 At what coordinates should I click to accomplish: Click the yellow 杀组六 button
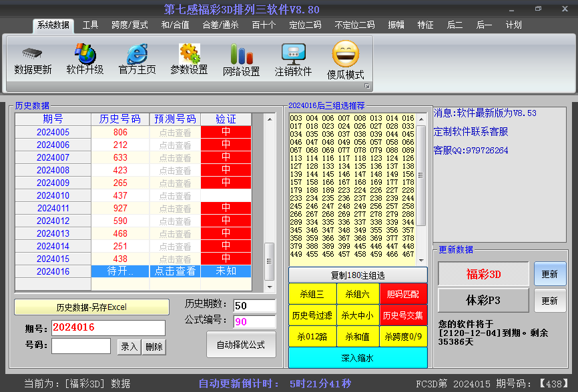point(358,294)
